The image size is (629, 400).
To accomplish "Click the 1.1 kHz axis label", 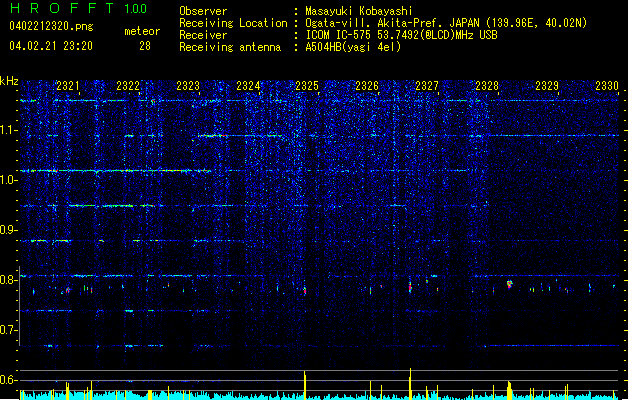I will pyautogui.click(x=9, y=130).
